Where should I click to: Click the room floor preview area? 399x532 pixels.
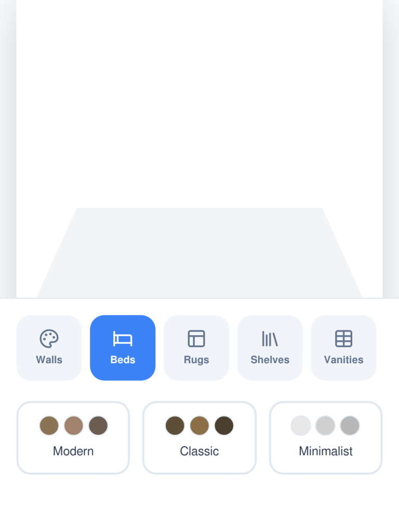coord(199,253)
